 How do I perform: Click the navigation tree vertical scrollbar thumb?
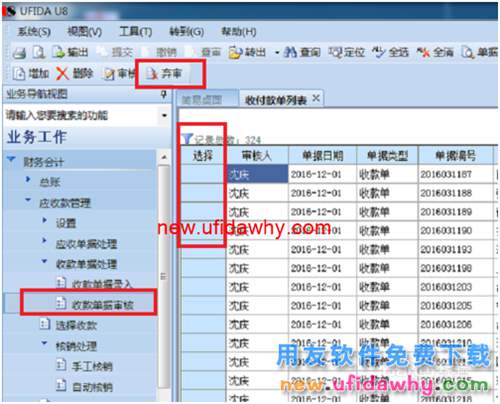(x=164, y=276)
